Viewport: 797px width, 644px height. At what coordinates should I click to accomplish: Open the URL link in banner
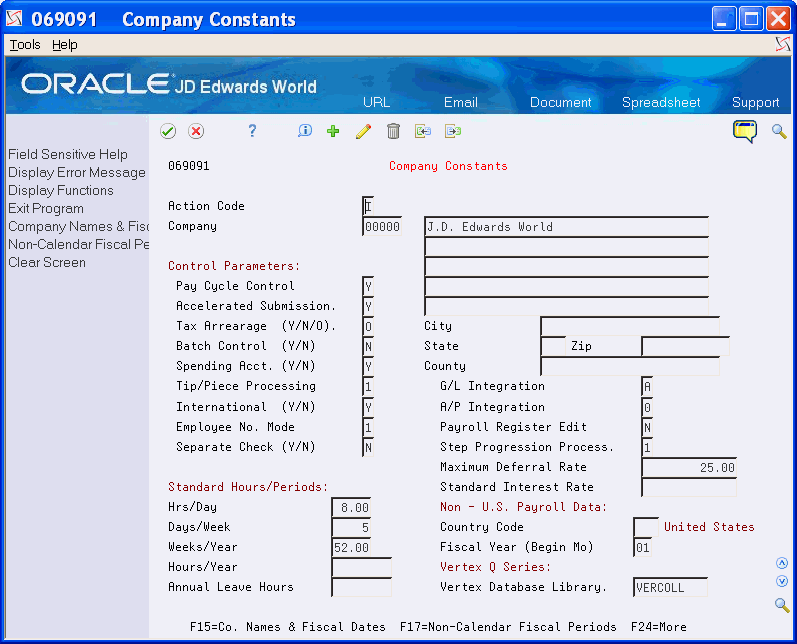coord(376,102)
